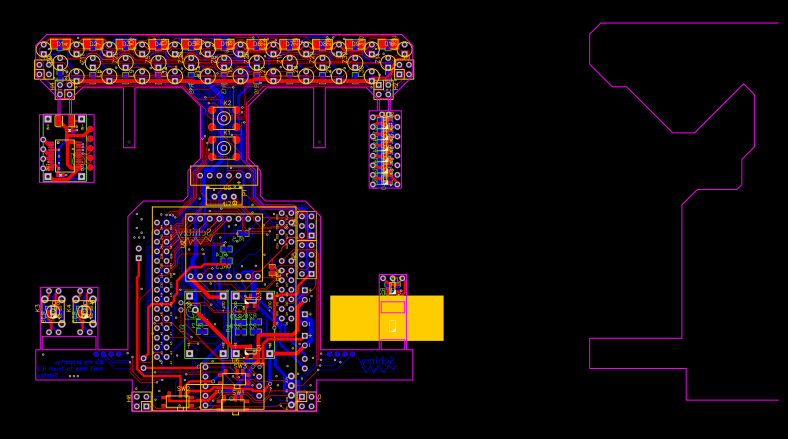Select the top 2x3 pin header on the main board's right edge
Screen dimensions: 788x439
pos(307,226)
